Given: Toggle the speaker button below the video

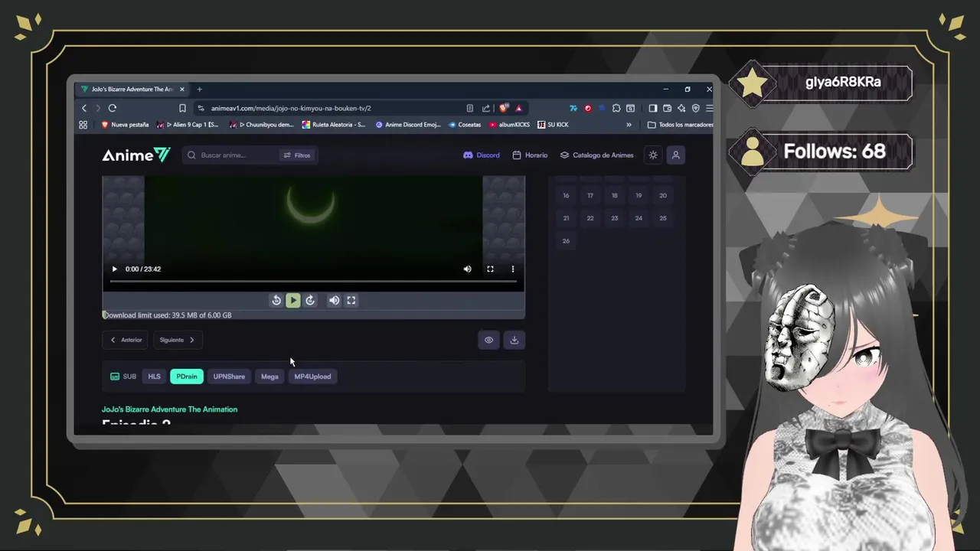Looking at the screenshot, I should tap(334, 300).
